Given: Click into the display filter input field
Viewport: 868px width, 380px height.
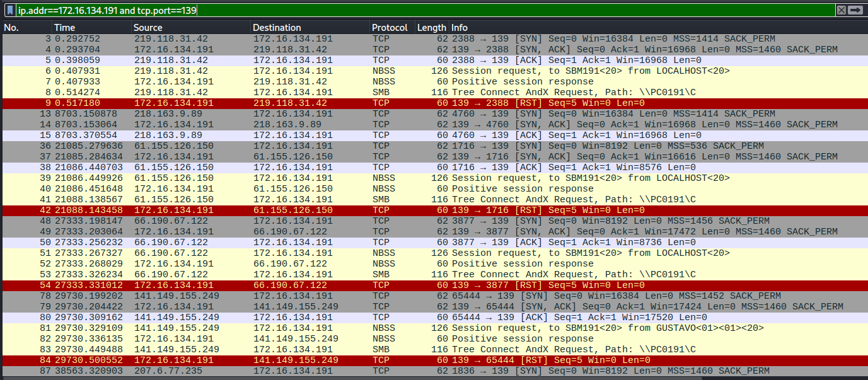Looking at the screenshot, I should coord(425,11).
